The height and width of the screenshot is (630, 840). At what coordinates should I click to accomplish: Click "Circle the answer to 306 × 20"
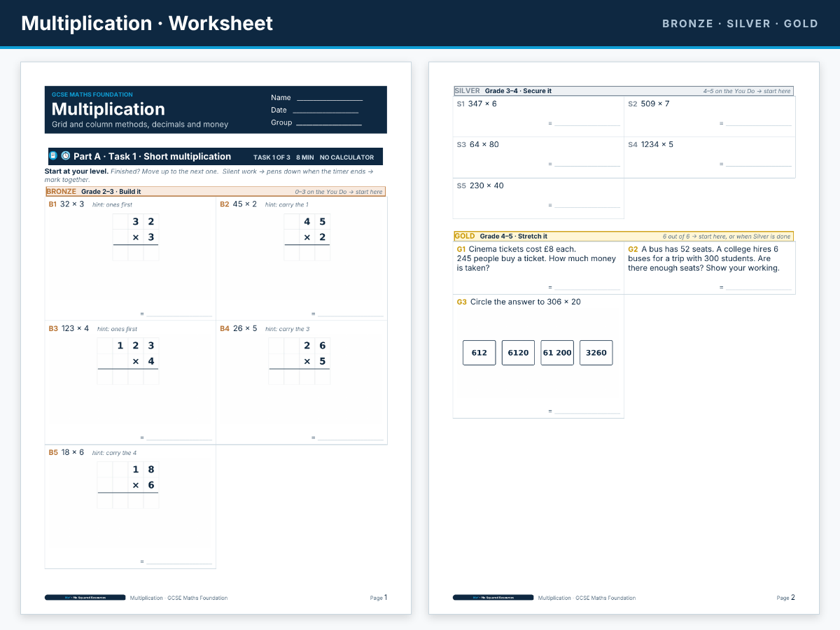pos(526,302)
